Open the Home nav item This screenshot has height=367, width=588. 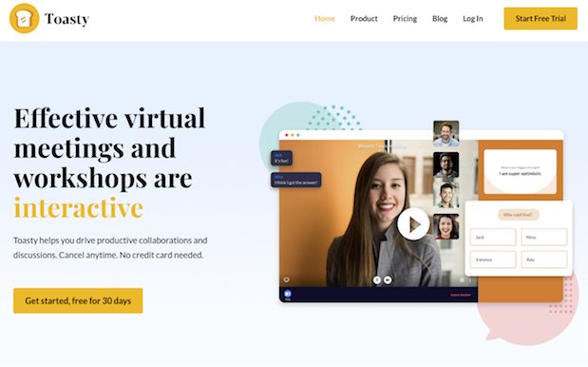[x=325, y=18]
